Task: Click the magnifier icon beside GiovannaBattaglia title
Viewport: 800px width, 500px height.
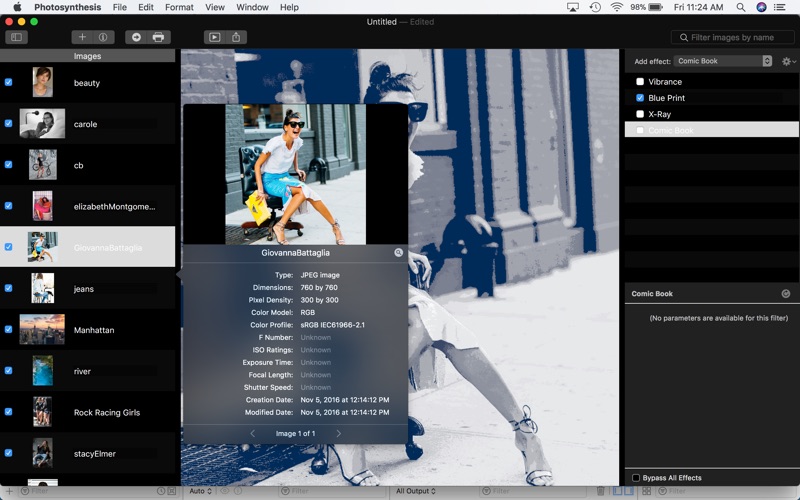Action: click(398, 253)
